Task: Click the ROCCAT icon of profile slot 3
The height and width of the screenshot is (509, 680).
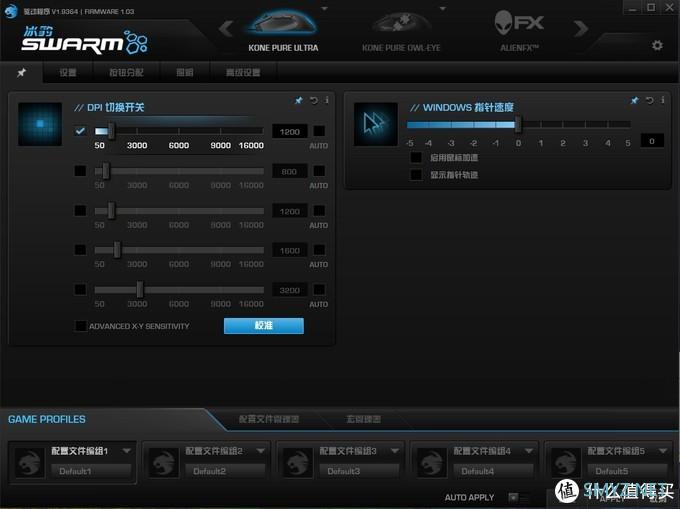Action: pos(298,463)
